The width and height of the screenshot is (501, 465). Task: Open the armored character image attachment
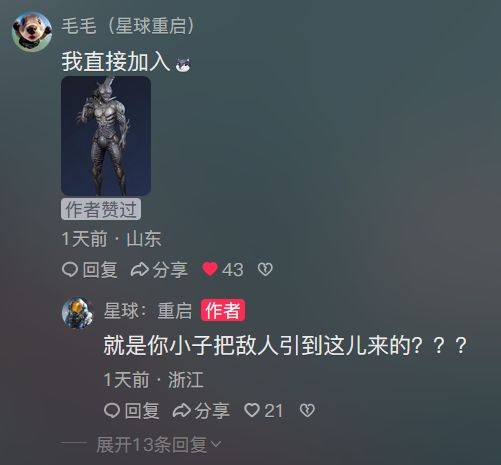(x=106, y=136)
